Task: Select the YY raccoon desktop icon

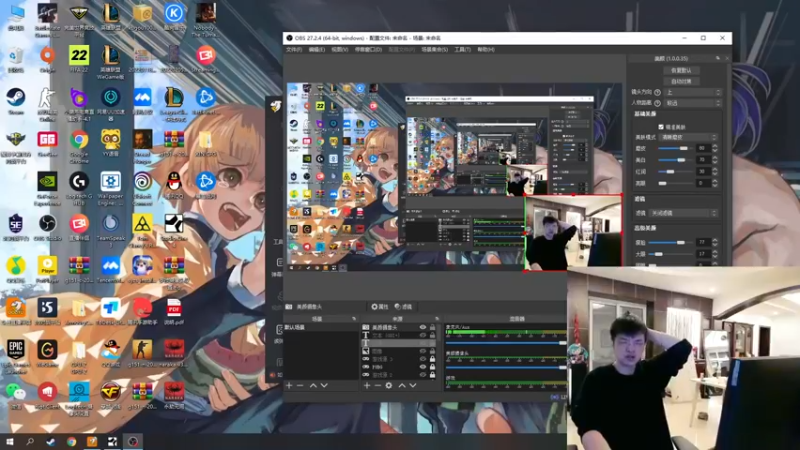Action: 111,143
